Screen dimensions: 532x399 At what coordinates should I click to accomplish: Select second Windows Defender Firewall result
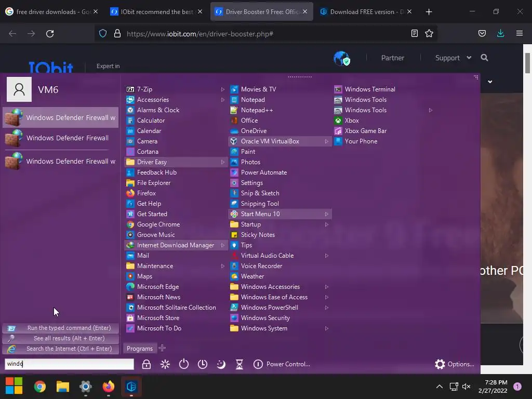click(61, 138)
